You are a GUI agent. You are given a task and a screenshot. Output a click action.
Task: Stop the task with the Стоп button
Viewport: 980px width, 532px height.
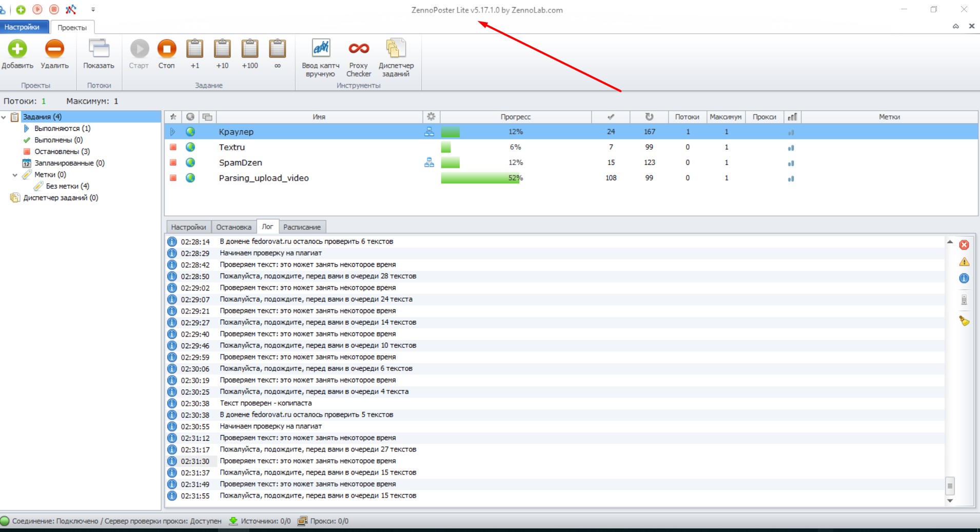[x=166, y=54]
